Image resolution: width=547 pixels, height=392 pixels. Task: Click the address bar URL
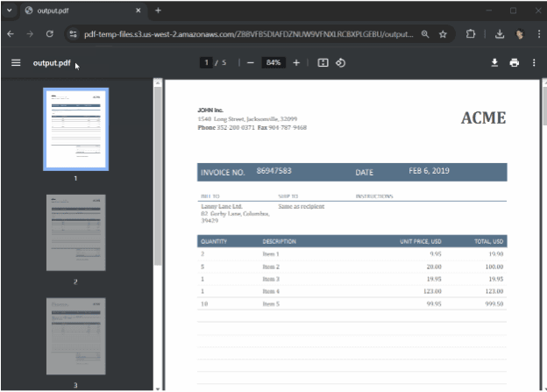[245, 34]
